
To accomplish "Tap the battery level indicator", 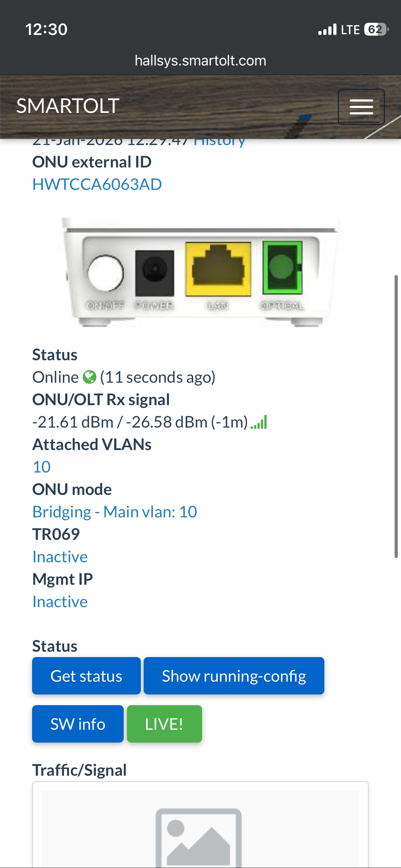I will pyautogui.click(x=376, y=30).
